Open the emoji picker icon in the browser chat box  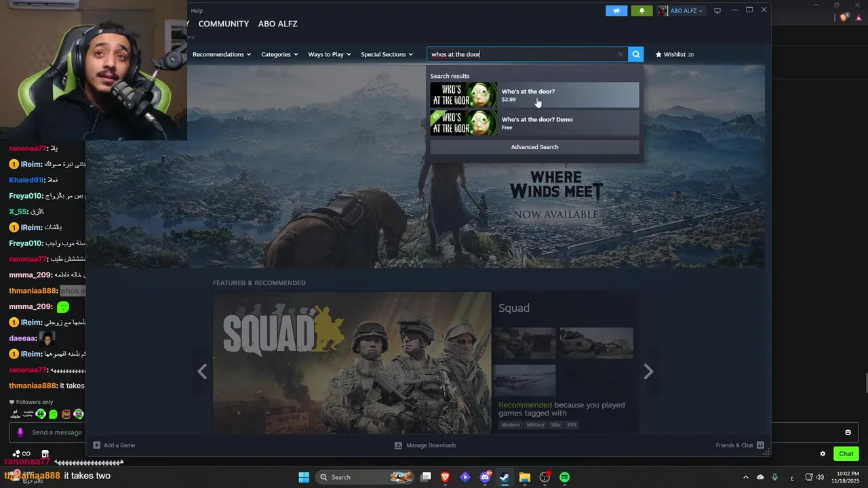(x=848, y=432)
